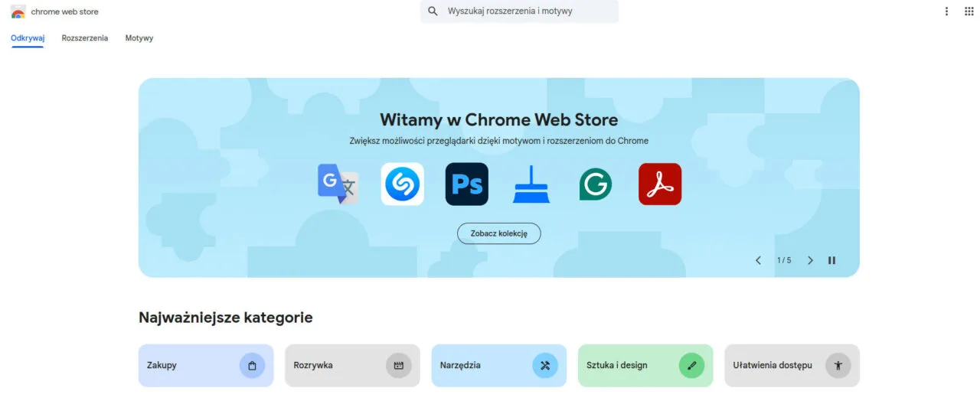Screen dimensions: 980x401
Task: Open the Sztuka i design category
Action: [x=645, y=365]
